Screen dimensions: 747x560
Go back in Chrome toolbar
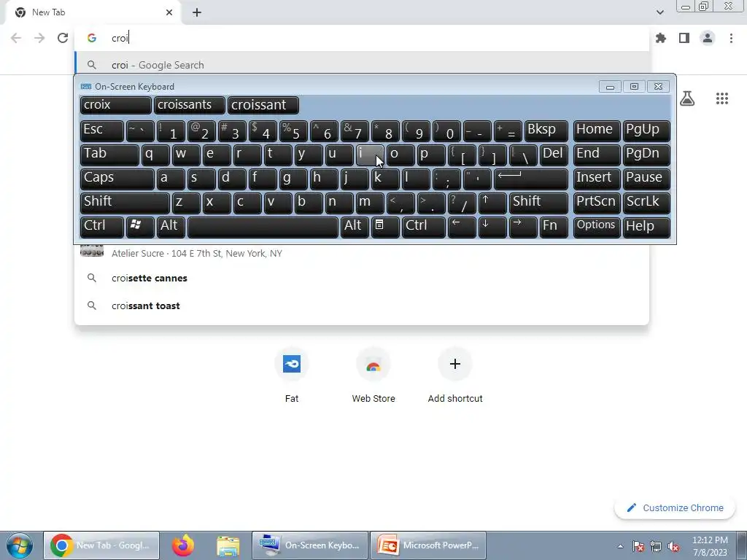point(16,38)
